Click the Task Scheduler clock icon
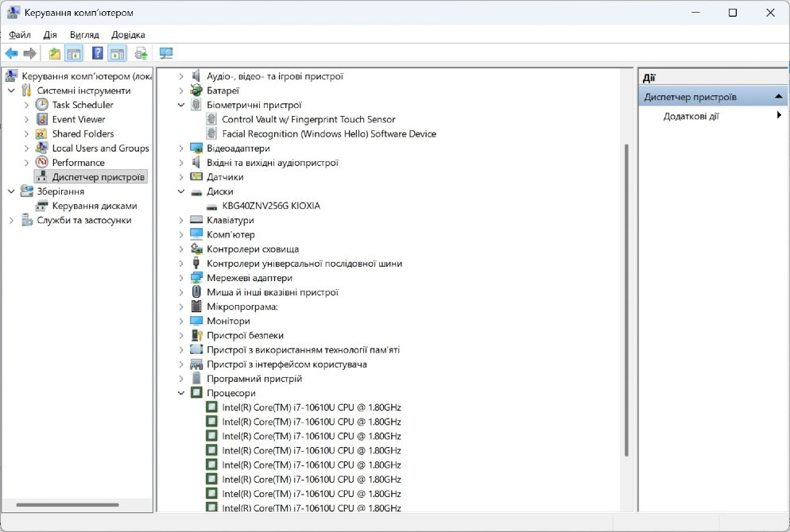The height and width of the screenshot is (532, 790). (42, 105)
